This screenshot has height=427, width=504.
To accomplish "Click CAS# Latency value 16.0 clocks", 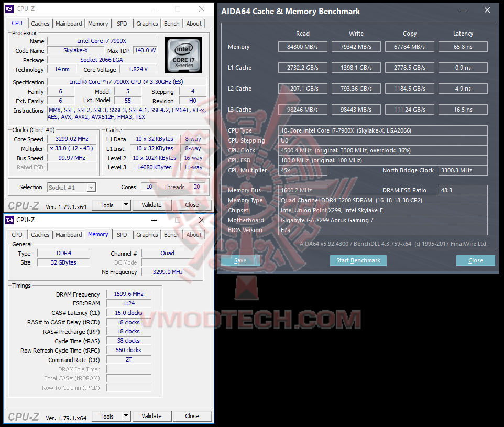I will [128, 313].
